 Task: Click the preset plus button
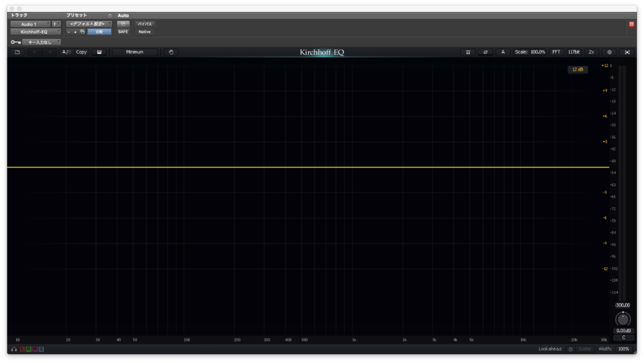point(75,31)
